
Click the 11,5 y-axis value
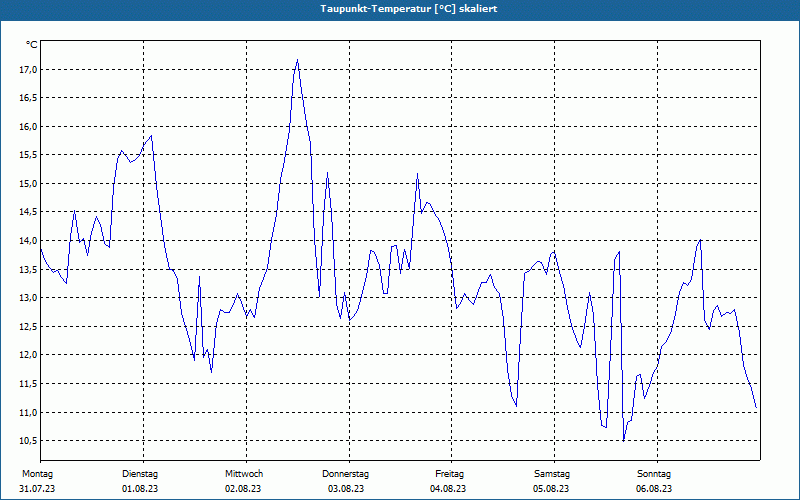coord(28,384)
